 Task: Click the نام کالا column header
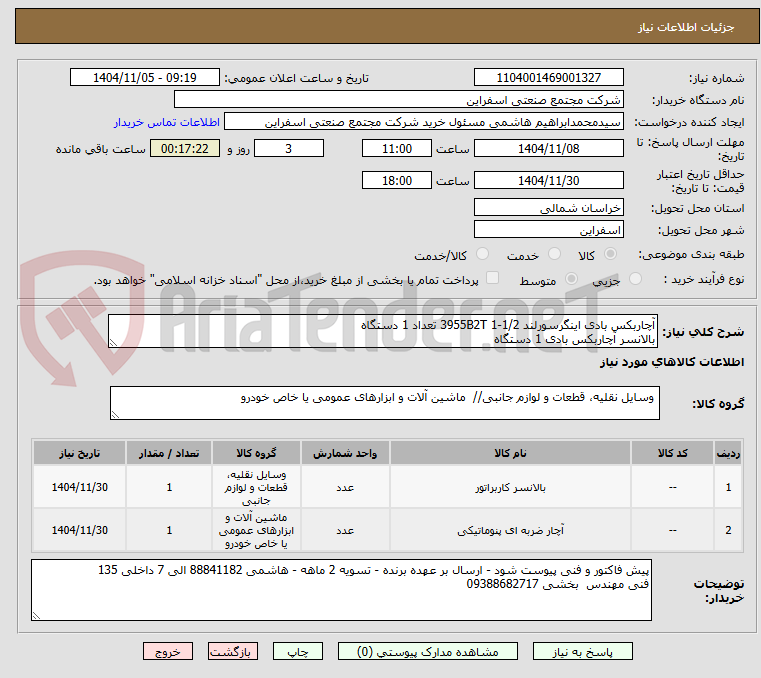[510, 453]
